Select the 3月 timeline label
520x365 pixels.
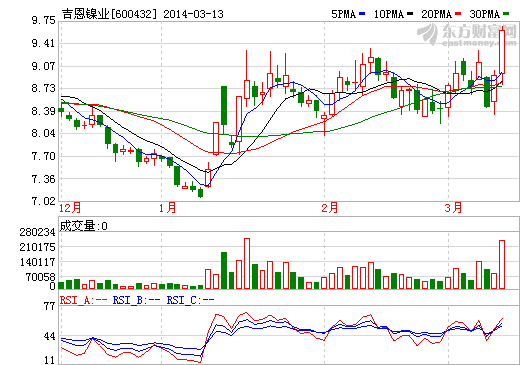(454, 208)
